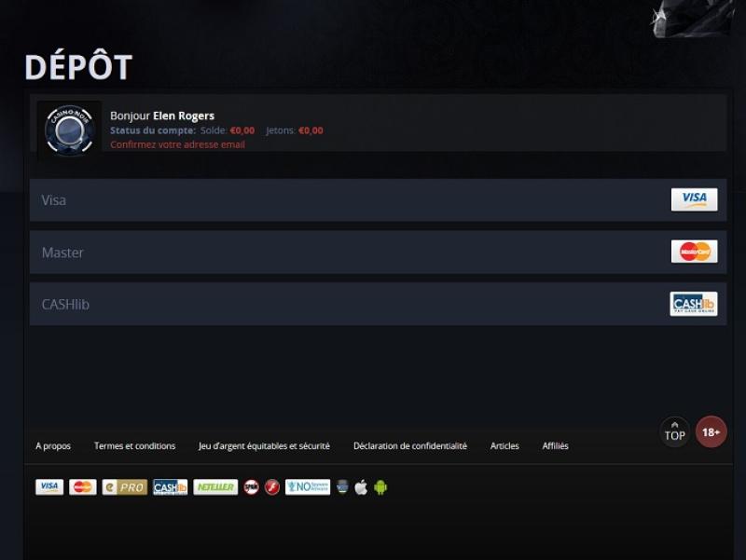The width and height of the screenshot is (746, 560).
Task: Click the footer Apple icon
Action: click(361, 487)
